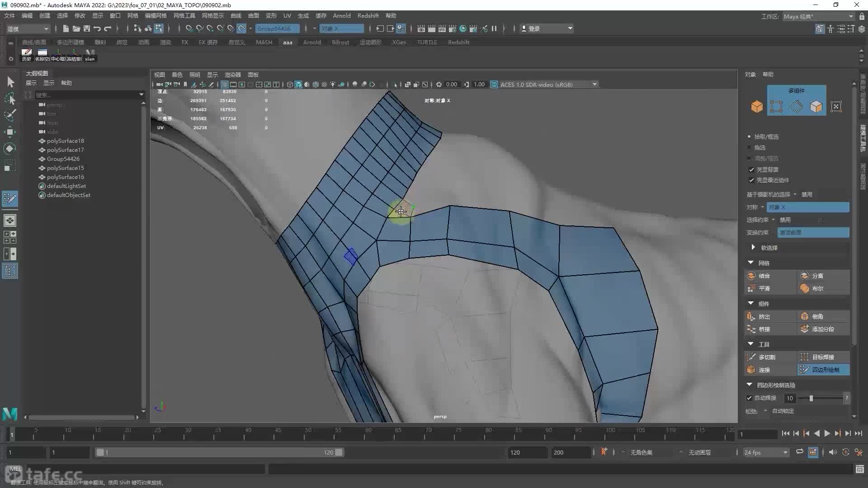Select the Lasso tool in toolbox
The width and height of the screenshot is (868, 488).
(10, 99)
